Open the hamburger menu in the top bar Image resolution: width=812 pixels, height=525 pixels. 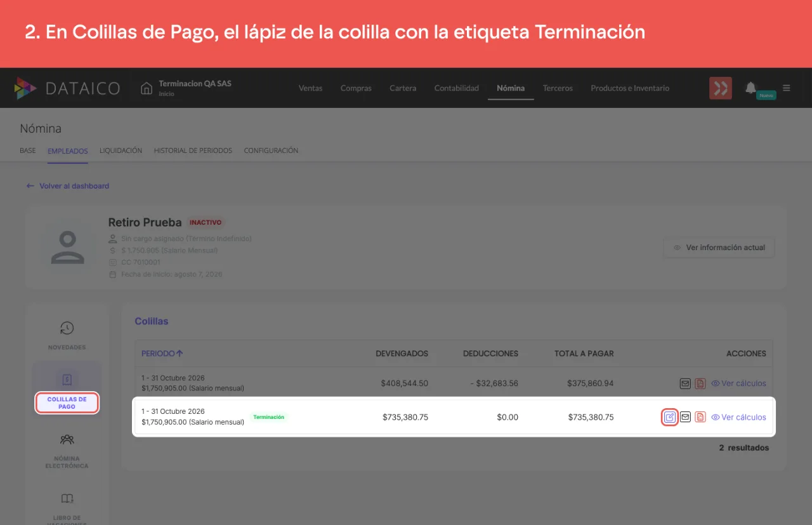(x=787, y=88)
